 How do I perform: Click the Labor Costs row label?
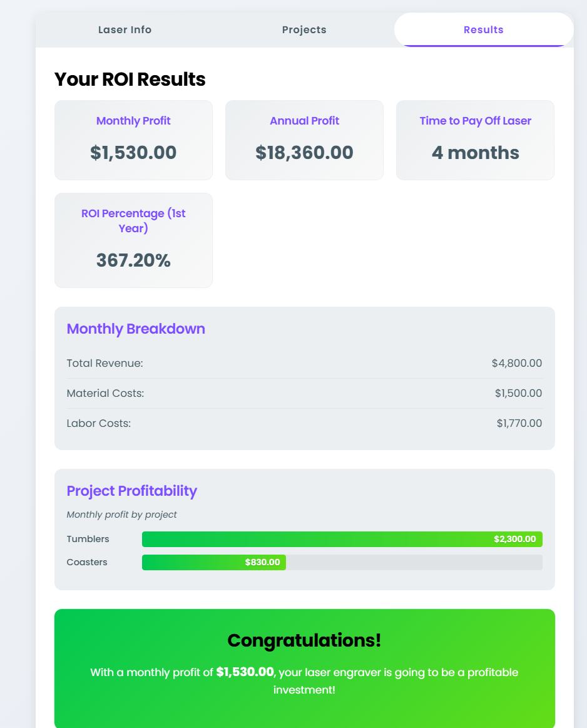99,423
